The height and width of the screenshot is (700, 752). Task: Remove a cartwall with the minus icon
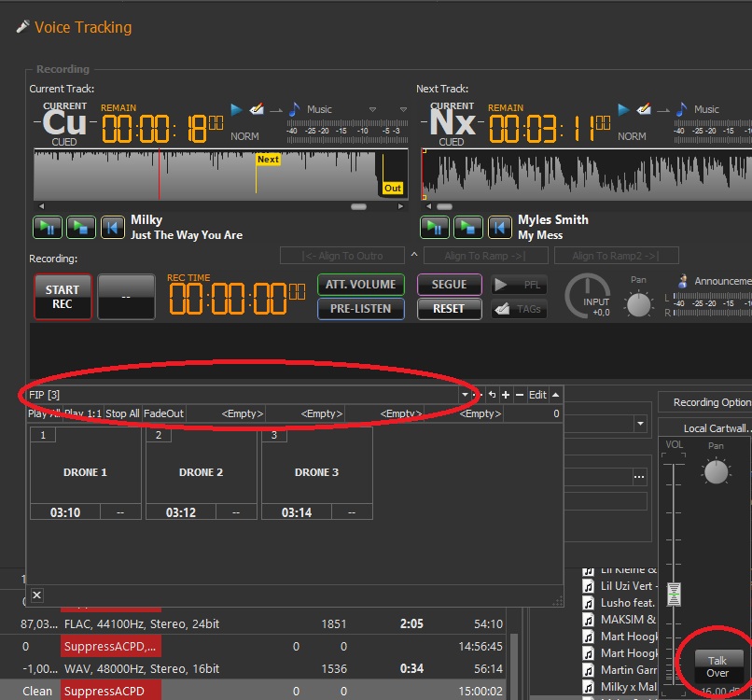tap(520, 395)
